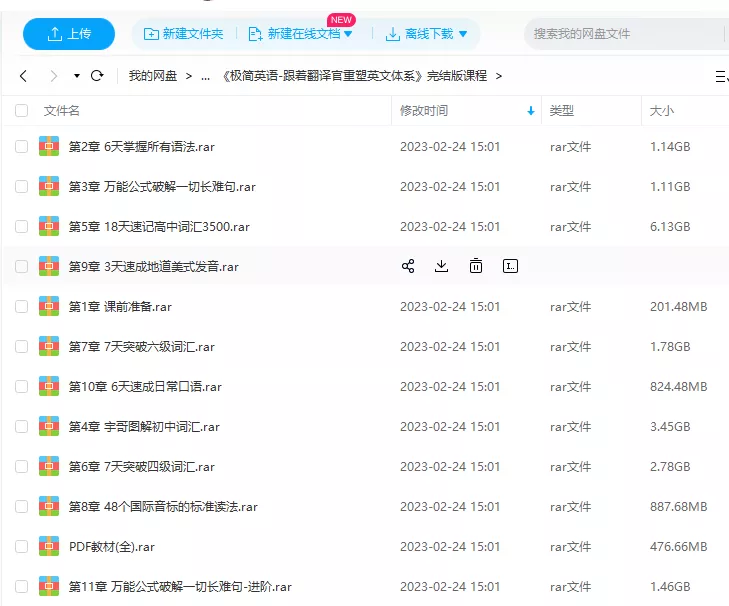Click the 大小 column header

662,111
